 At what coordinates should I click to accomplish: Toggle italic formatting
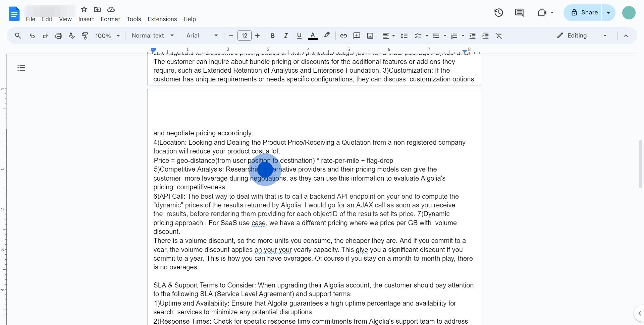pos(286,36)
